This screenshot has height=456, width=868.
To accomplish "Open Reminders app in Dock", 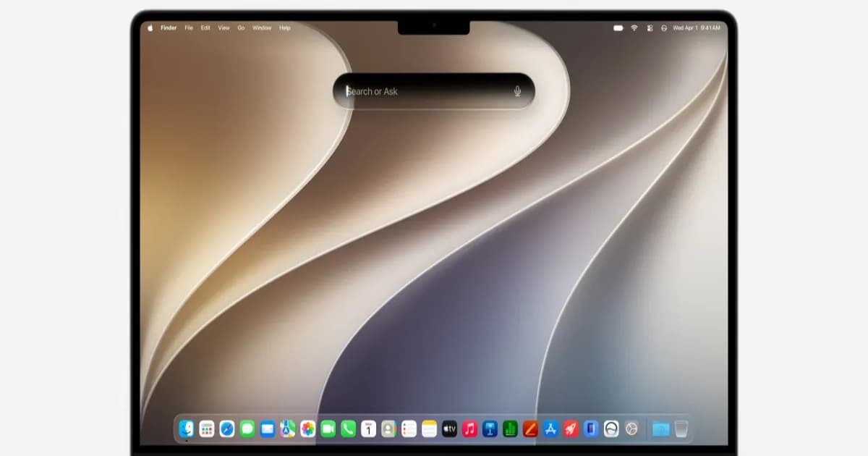I will pos(409,428).
